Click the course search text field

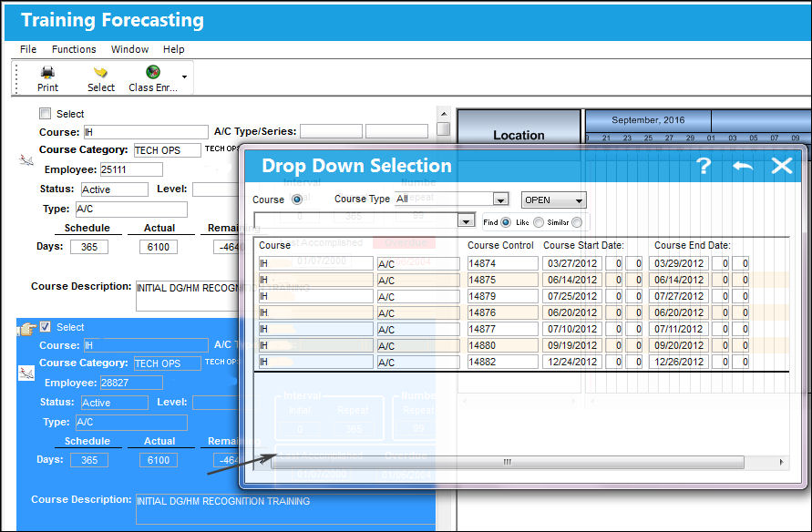click(x=356, y=220)
